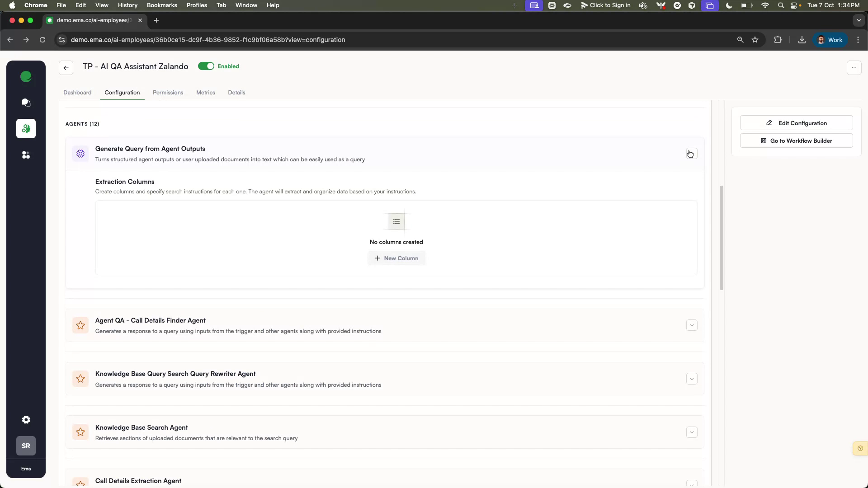Screen dimensions: 868x488
Task: Click the Ema logo at sidebar top
Action: [26, 77]
